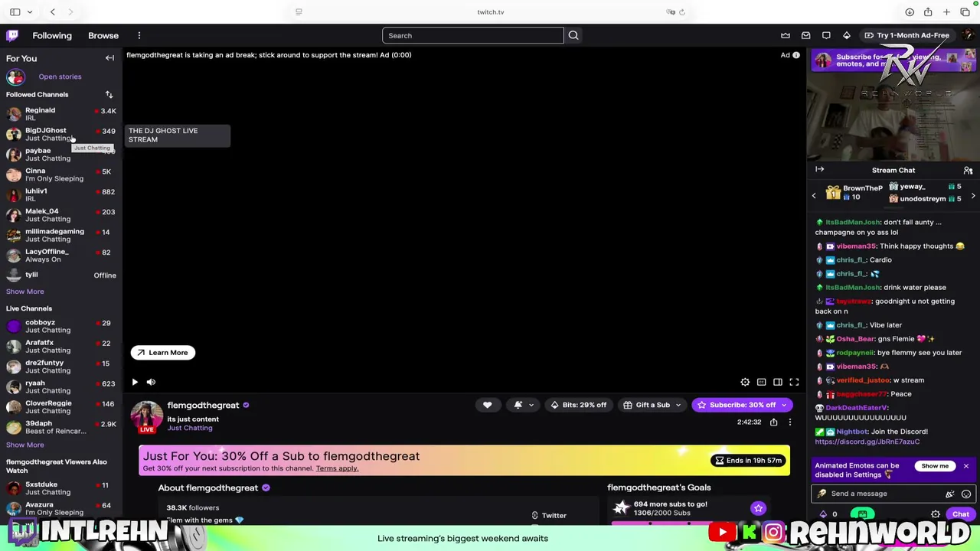Toggle Safari sidebar button
Viewport: 980px width, 551px height.
(15, 12)
